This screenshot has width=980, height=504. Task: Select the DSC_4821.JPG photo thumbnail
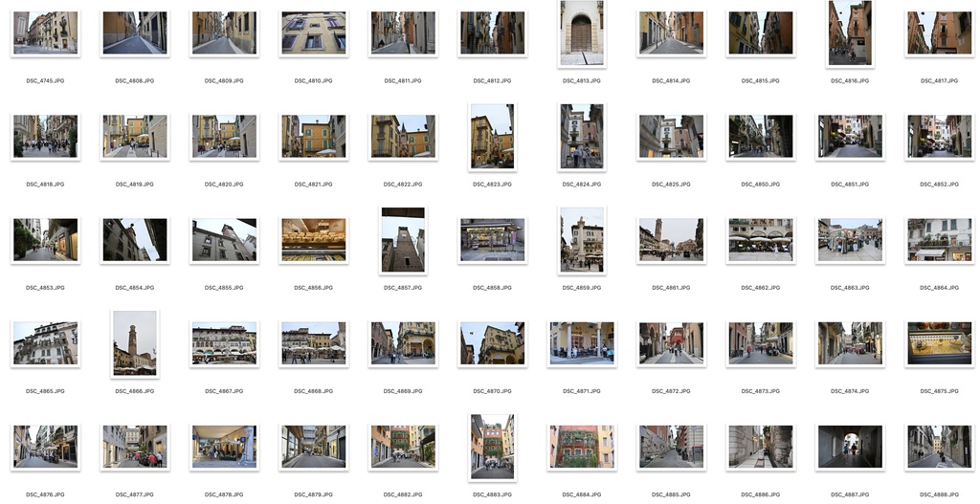click(x=313, y=136)
